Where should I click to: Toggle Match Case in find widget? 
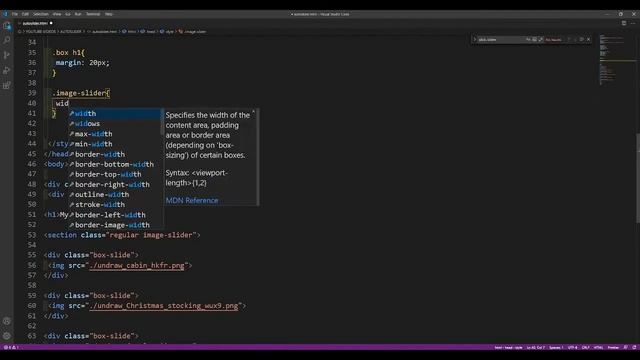(528, 40)
